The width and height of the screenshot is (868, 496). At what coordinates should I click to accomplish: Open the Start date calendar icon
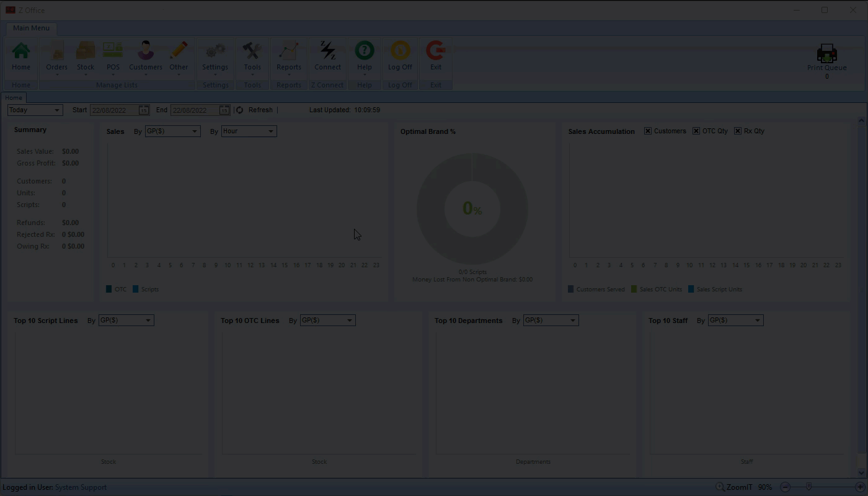(143, 110)
